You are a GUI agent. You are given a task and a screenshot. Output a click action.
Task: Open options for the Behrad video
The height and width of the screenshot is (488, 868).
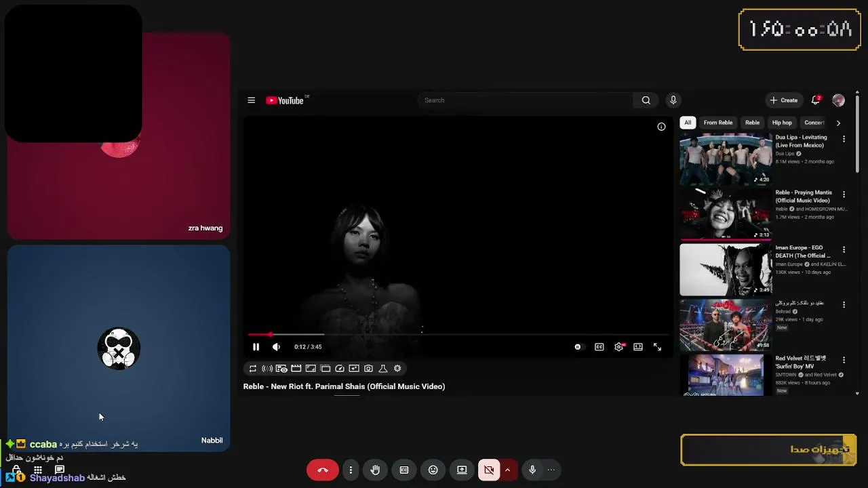pyautogui.click(x=844, y=305)
